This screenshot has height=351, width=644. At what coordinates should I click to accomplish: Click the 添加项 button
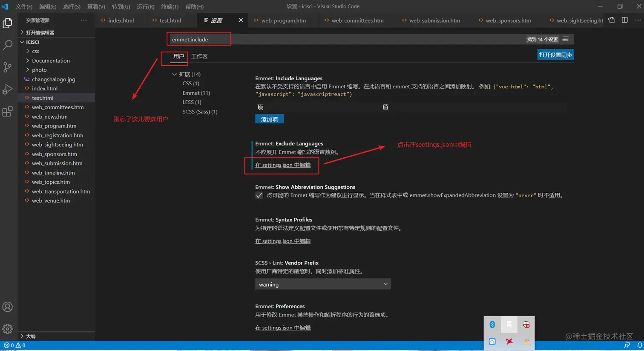269,119
